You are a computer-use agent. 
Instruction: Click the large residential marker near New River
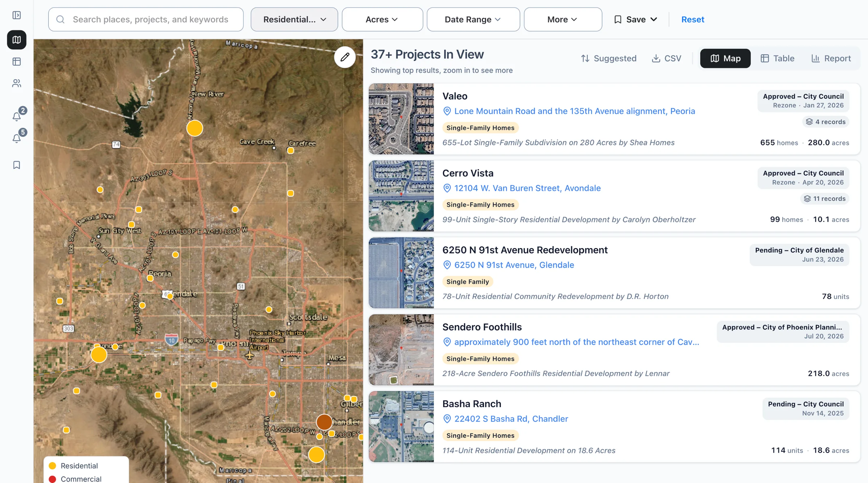[x=195, y=128]
